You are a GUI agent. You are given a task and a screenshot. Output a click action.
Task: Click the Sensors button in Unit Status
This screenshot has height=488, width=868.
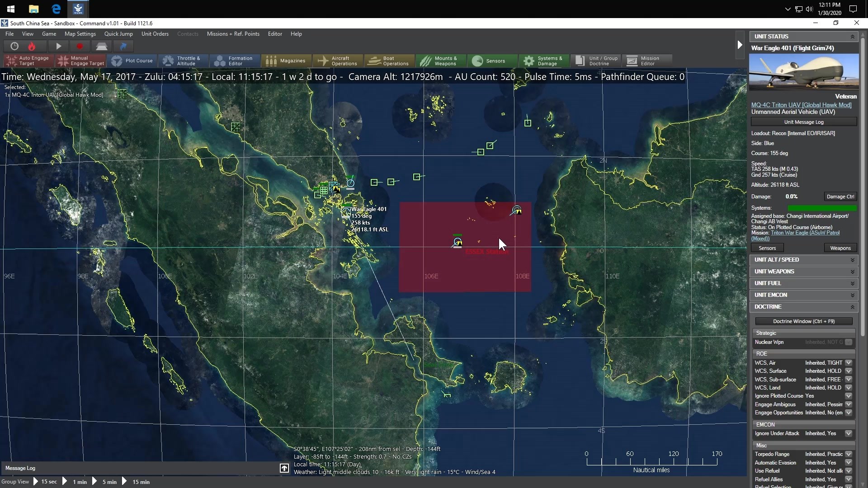tap(767, 248)
